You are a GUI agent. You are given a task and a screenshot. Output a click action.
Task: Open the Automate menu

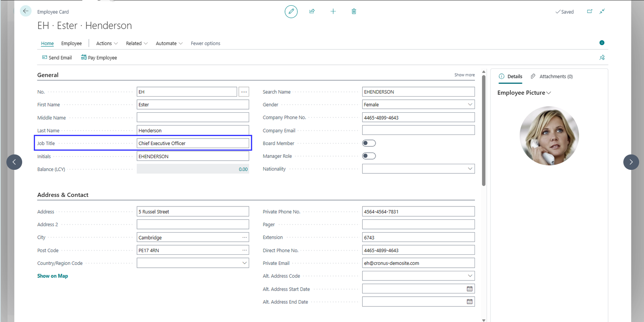169,43
